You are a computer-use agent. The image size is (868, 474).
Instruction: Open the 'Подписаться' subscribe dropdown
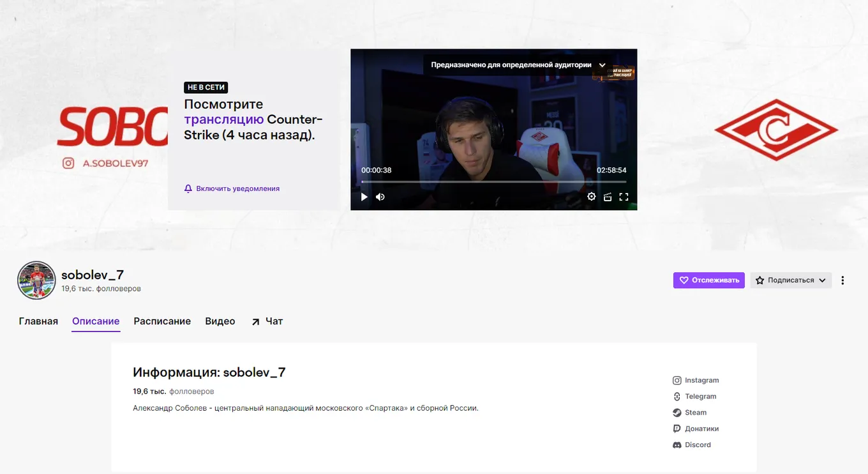click(791, 280)
